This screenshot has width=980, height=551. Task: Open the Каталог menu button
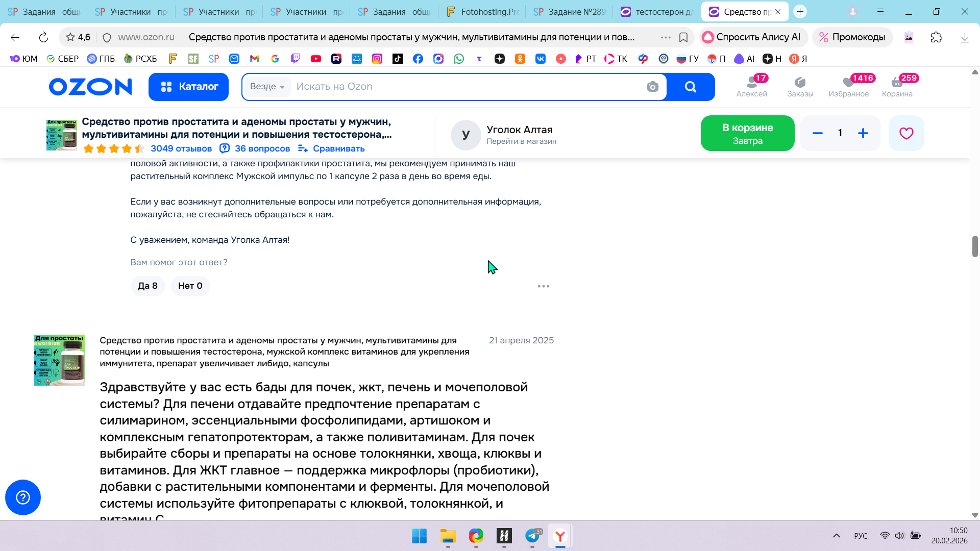[x=188, y=87]
